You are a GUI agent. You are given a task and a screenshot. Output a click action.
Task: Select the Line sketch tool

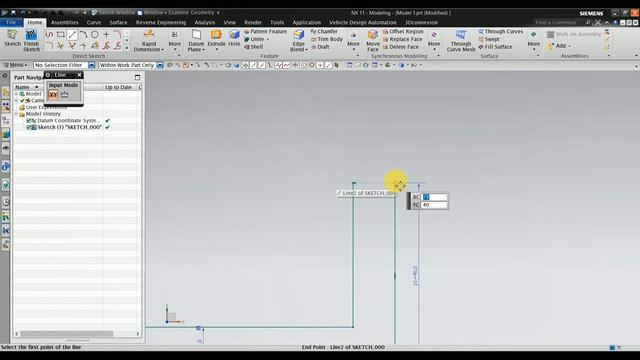pyautogui.click(x=72, y=35)
